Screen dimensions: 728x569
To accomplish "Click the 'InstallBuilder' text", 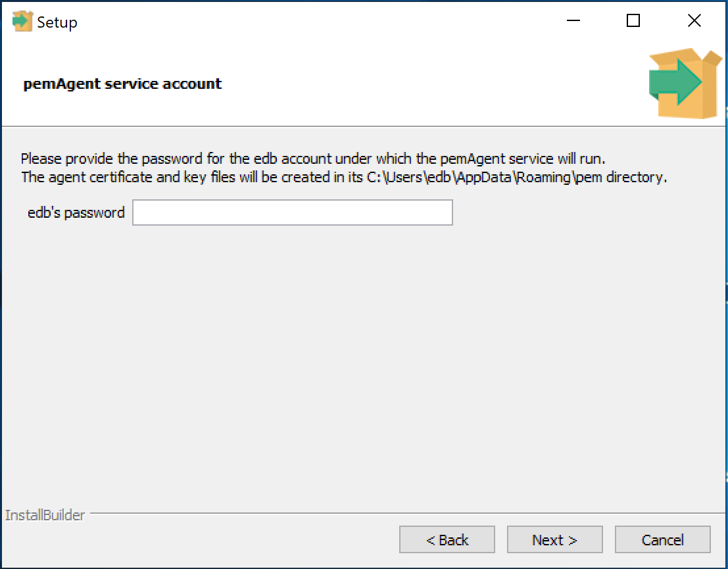I will pyautogui.click(x=45, y=514).
